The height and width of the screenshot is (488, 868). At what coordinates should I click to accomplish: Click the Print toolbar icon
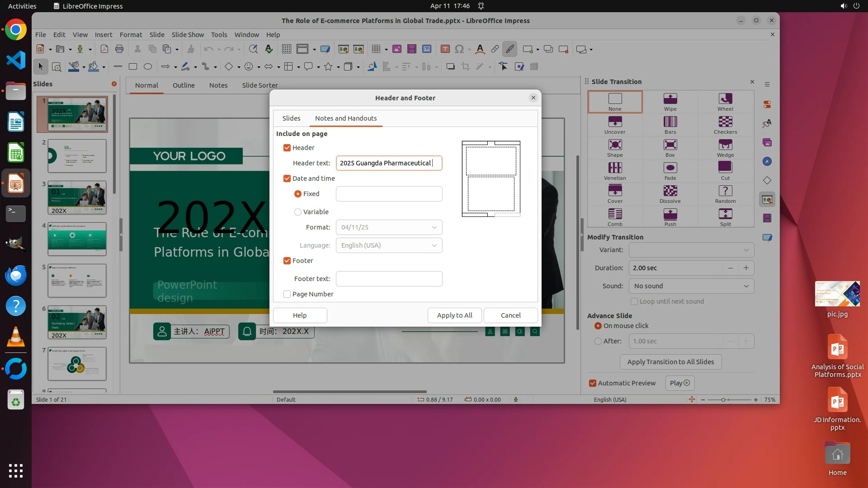pyautogui.click(x=119, y=49)
